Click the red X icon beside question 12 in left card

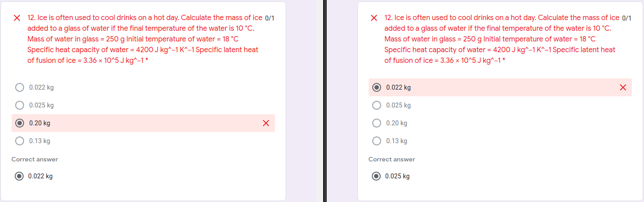click(x=17, y=18)
